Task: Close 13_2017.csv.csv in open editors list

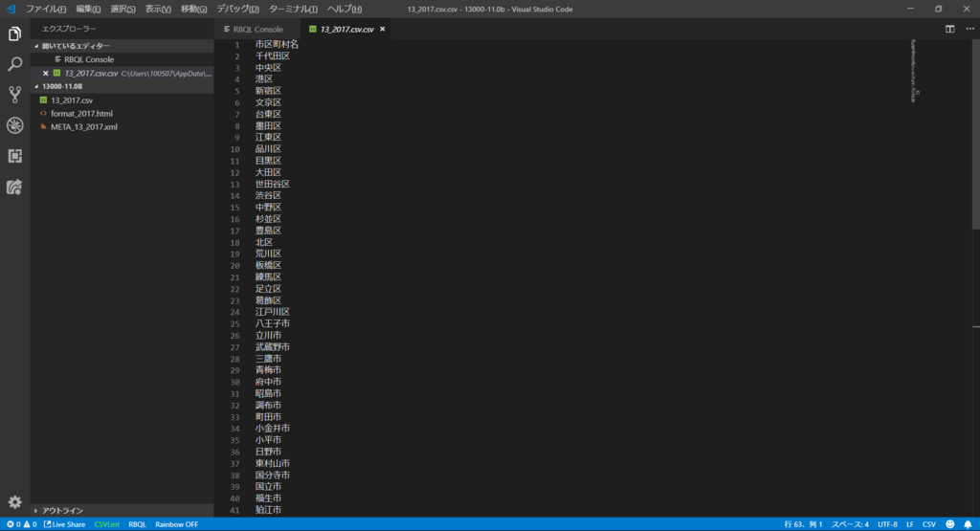Action: (46, 73)
